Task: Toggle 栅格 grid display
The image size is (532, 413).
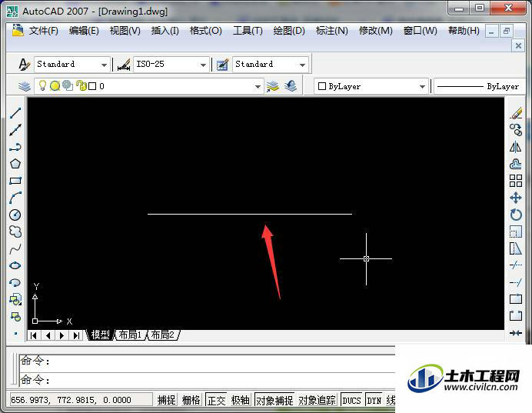Action: (x=191, y=400)
